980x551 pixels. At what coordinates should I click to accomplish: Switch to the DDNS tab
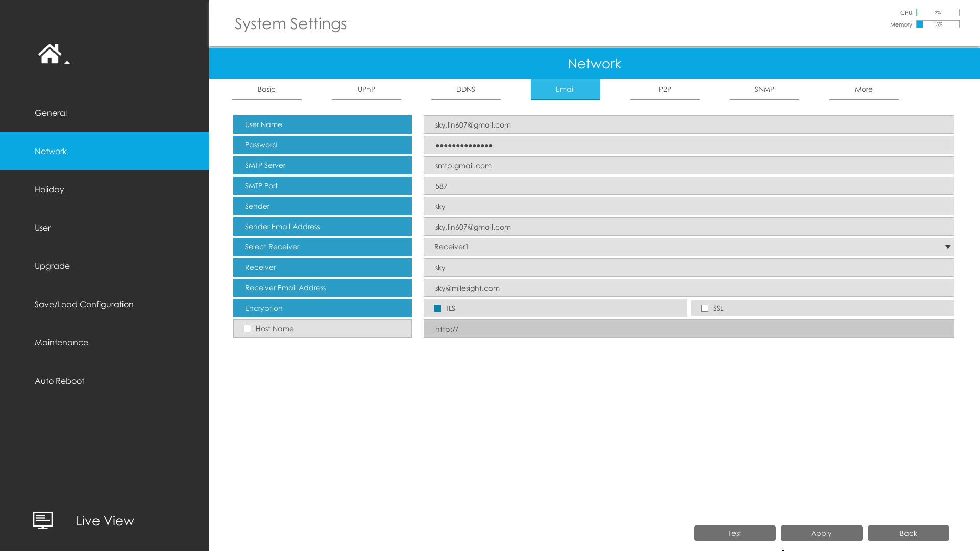[465, 89]
